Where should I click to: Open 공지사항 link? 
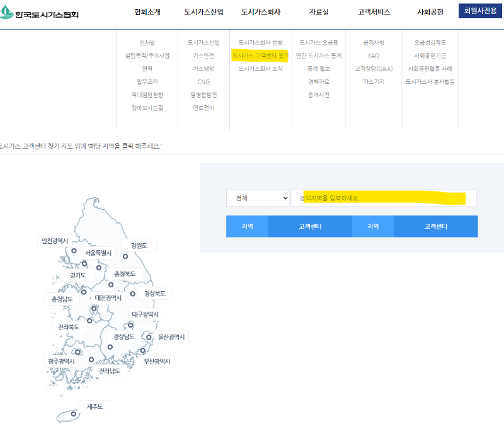[374, 42]
